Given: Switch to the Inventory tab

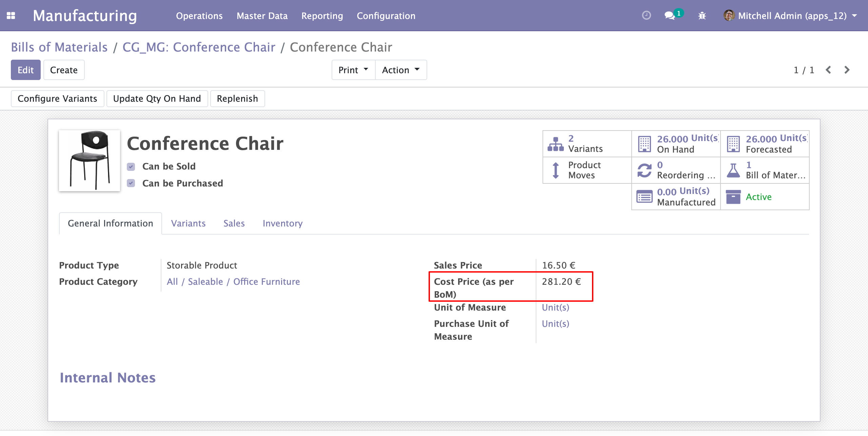Looking at the screenshot, I should [282, 223].
